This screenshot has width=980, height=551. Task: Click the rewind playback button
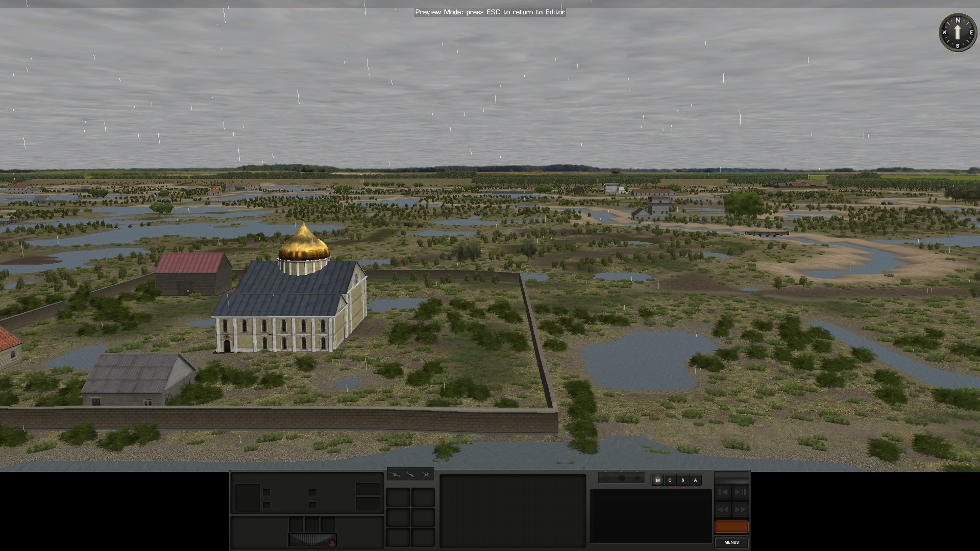tap(723, 509)
